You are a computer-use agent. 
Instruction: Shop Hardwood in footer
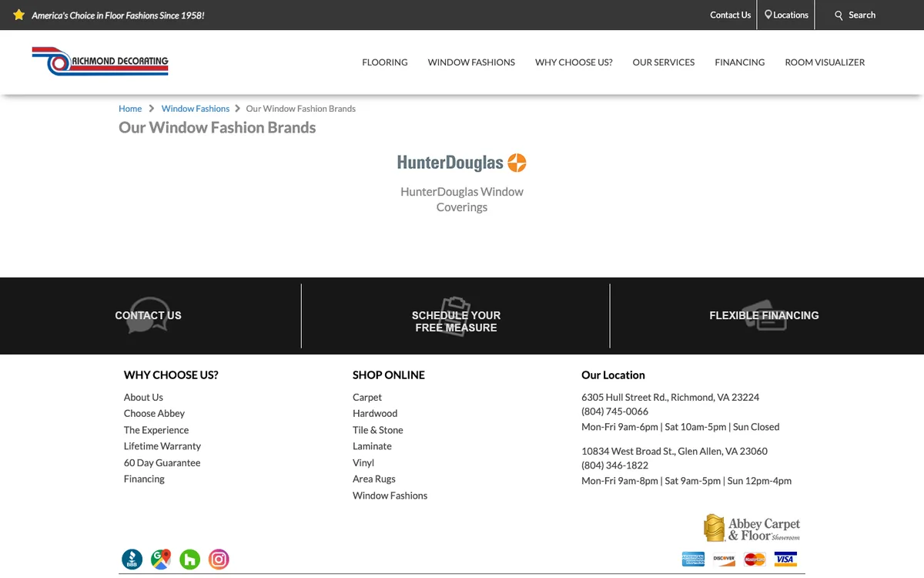[x=375, y=414]
